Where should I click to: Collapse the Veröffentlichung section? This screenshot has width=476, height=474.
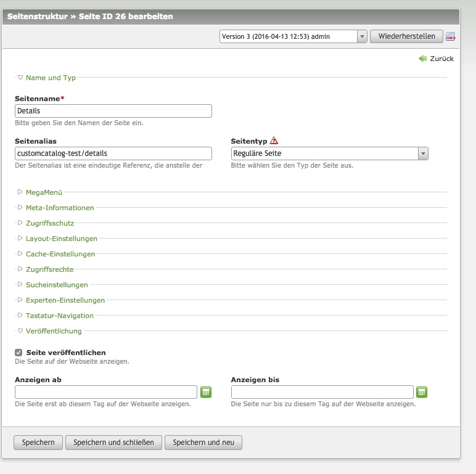[53, 331]
